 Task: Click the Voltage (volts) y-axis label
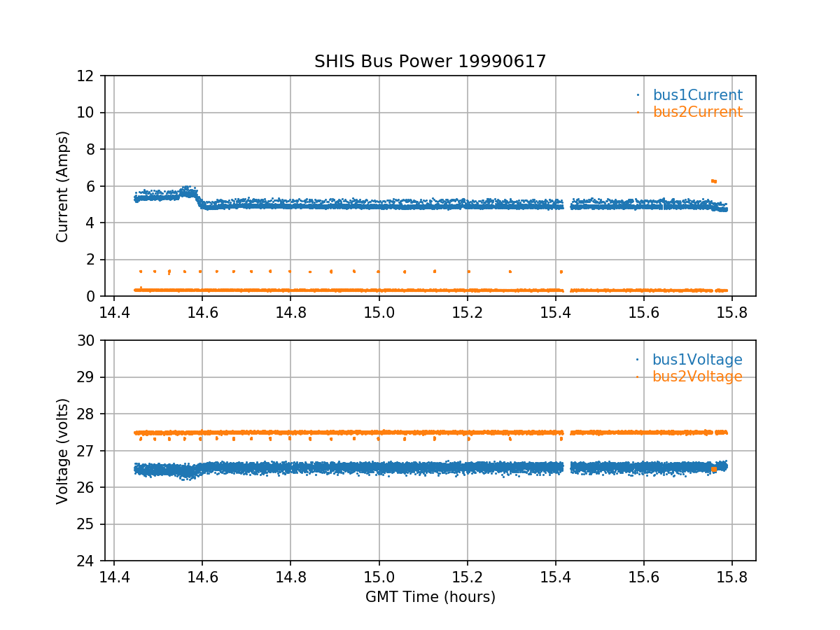(63, 451)
